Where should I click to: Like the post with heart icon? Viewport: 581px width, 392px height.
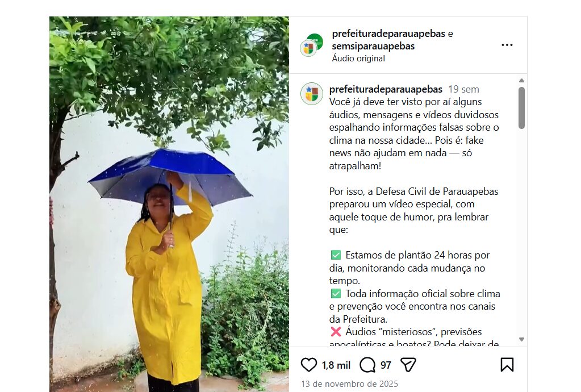(x=308, y=365)
